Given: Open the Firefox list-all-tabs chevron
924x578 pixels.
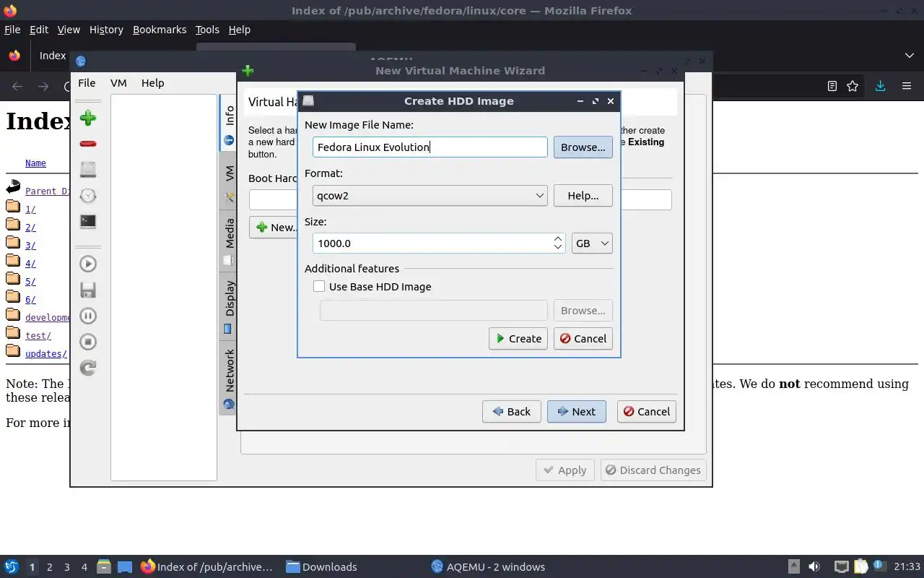Looking at the screenshot, I should [910, 56].
